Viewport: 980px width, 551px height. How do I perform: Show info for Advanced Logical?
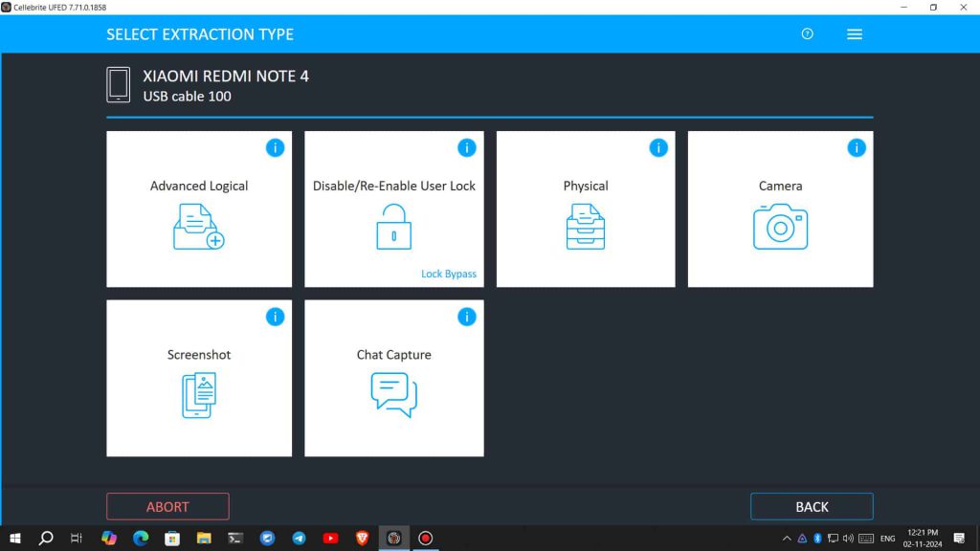275,147
